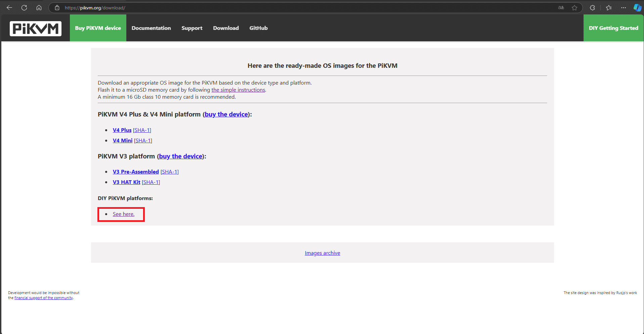
Task: Click 'DIY PiKVM platforms:' heading
Action: coord(125,198)
